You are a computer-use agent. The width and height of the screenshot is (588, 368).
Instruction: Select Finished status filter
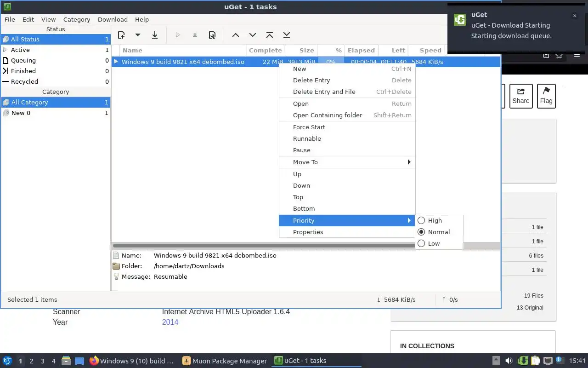[56, 71]
